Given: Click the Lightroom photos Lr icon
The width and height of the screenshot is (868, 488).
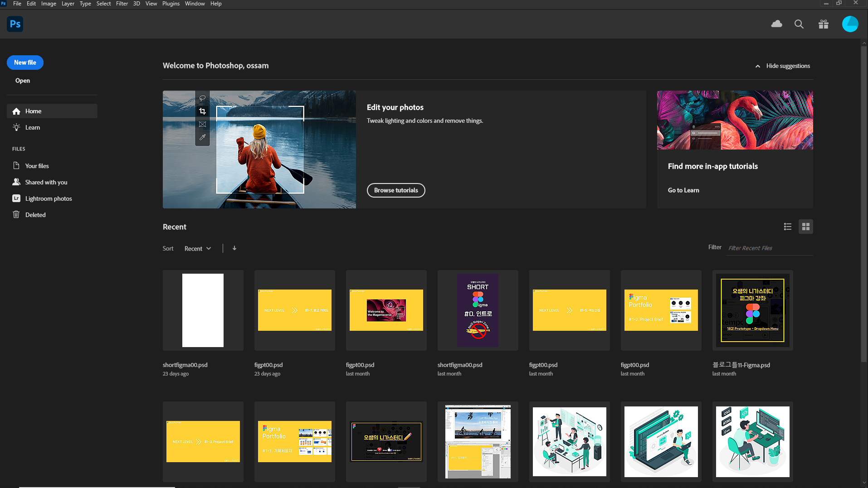Looking at the screenshot, I should coord(16,198).
